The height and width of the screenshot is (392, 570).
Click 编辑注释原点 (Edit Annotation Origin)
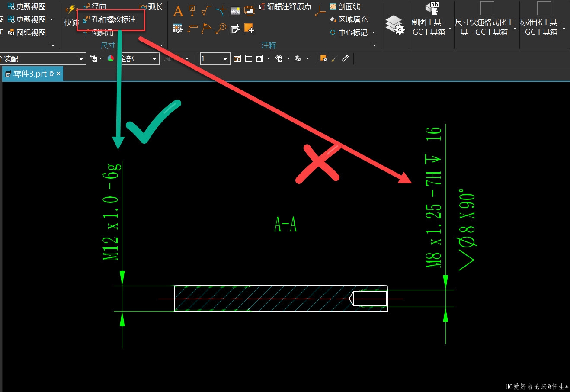285,6
